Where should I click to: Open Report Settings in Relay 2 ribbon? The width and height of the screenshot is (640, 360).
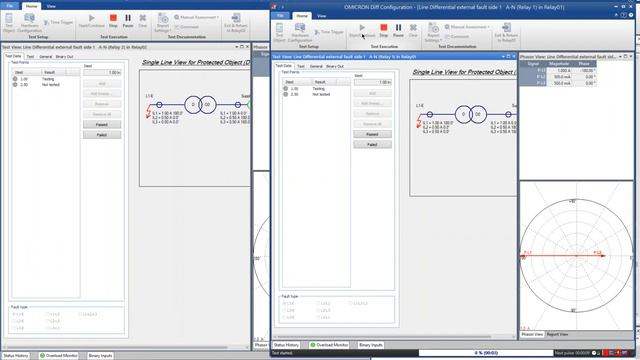pos(162,23)
